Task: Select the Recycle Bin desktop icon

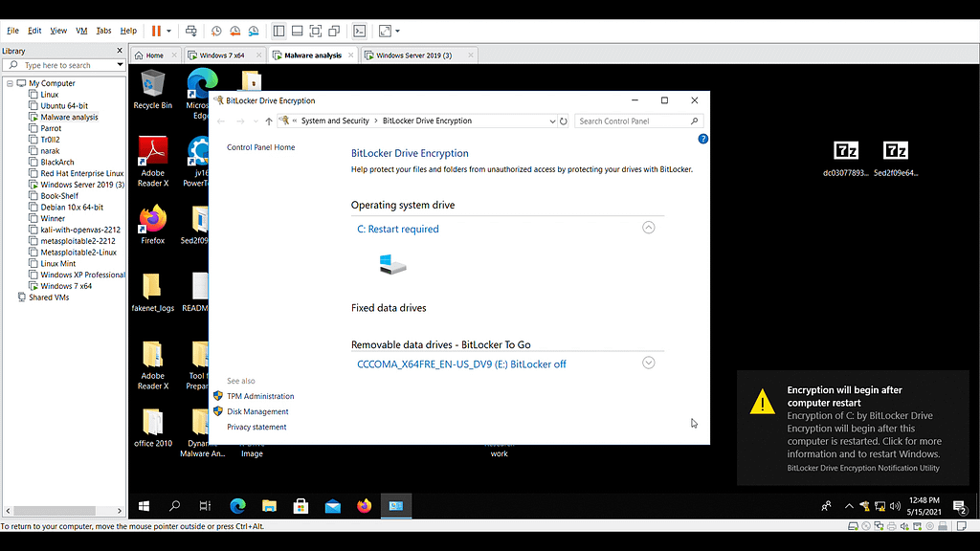Action: (152, 89)
